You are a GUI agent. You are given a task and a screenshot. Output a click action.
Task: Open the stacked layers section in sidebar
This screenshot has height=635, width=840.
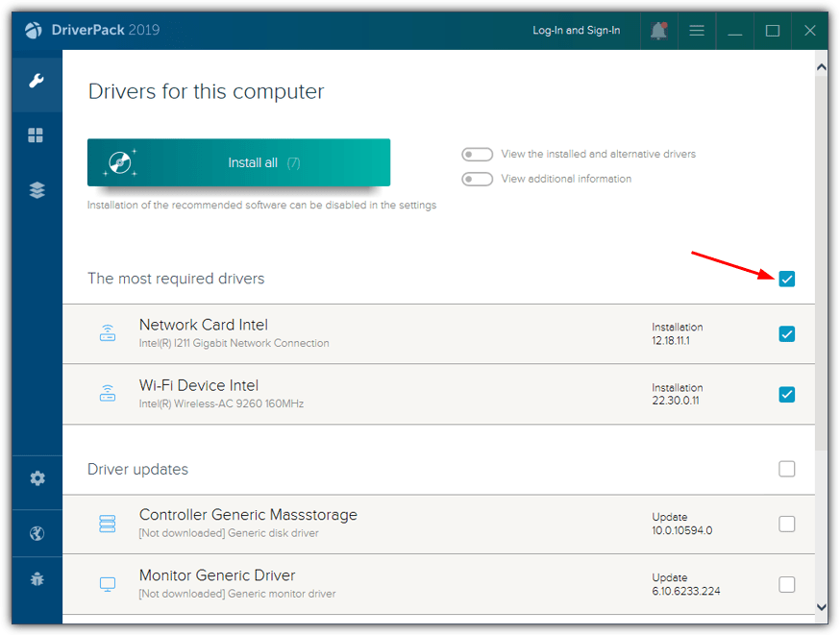click(x=37, y=190)
